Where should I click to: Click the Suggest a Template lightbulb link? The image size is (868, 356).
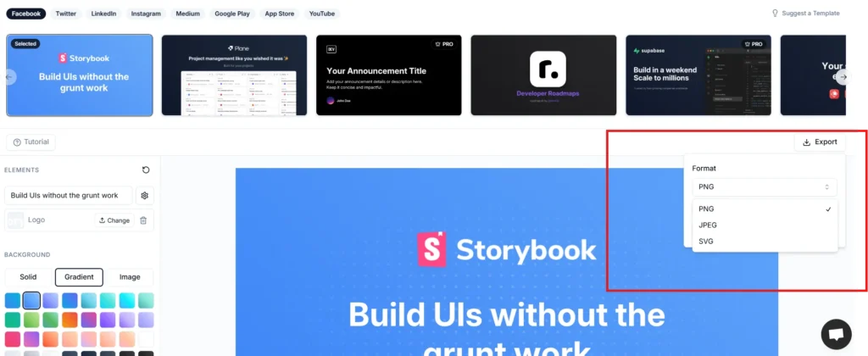pos(805,14)
